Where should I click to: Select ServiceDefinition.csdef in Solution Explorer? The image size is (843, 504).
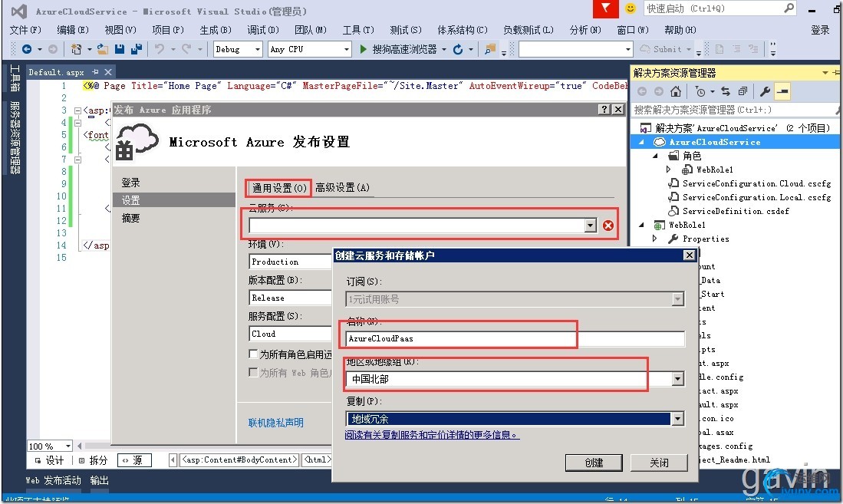tap(736, 211)
